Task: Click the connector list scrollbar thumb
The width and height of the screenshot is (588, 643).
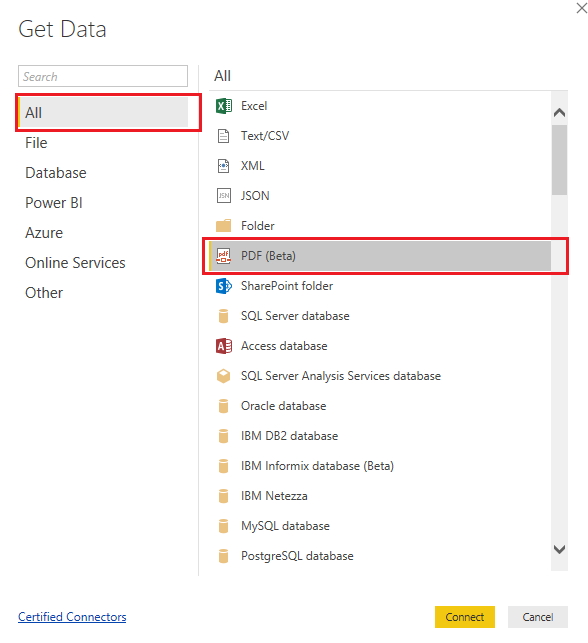Action: tap(559, 160)
